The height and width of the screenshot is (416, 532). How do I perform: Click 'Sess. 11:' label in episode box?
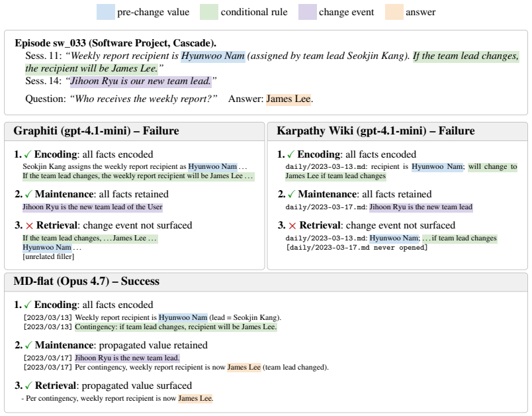44,56
